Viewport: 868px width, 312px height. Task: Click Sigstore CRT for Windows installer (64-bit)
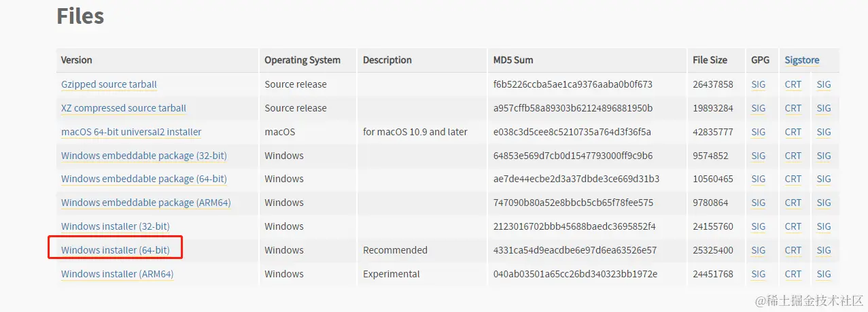click(793, 250)
